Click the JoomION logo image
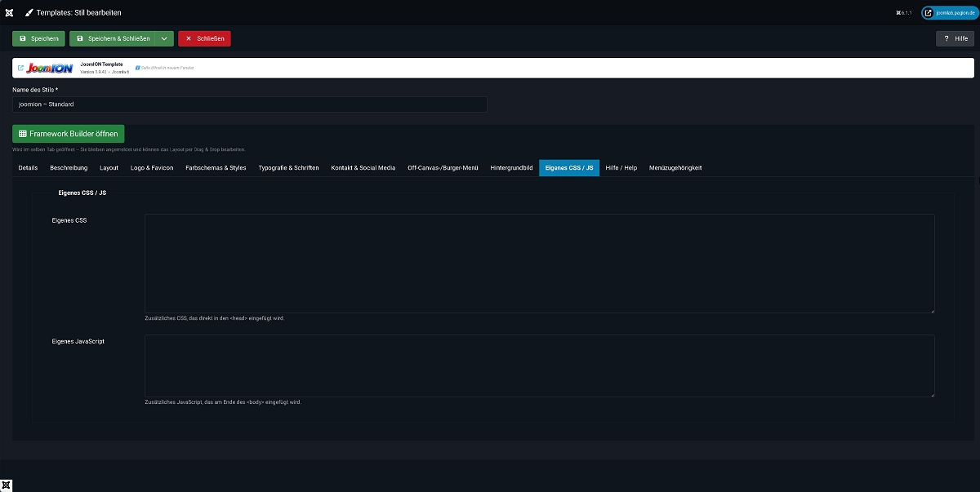The width and height of the screenshot is (980, 492). (51, 68)
